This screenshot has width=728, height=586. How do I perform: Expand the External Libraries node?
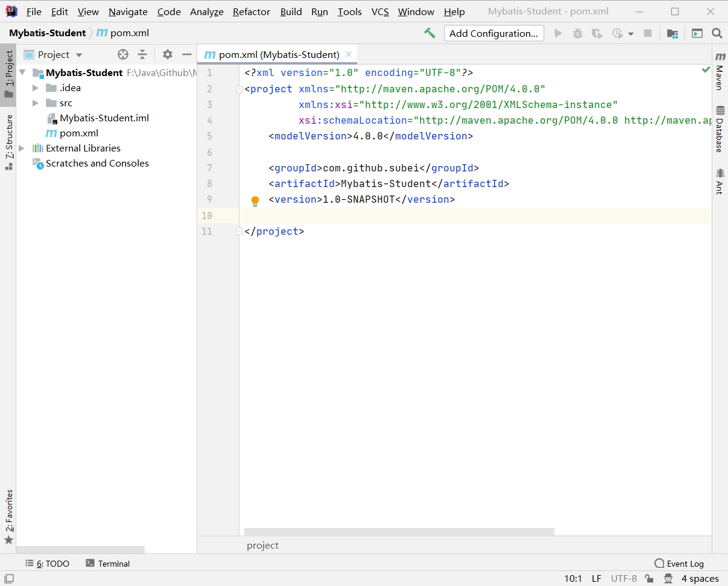[22, 148]
